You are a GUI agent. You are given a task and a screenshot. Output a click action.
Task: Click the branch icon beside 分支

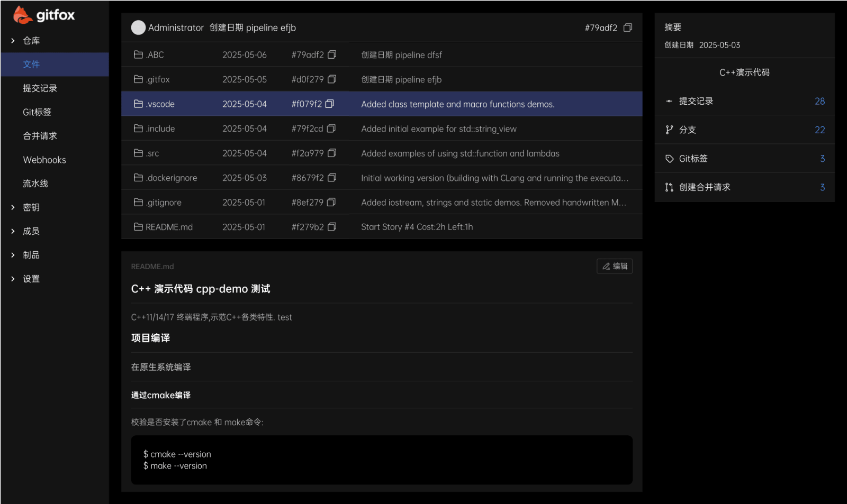point(669,130)
